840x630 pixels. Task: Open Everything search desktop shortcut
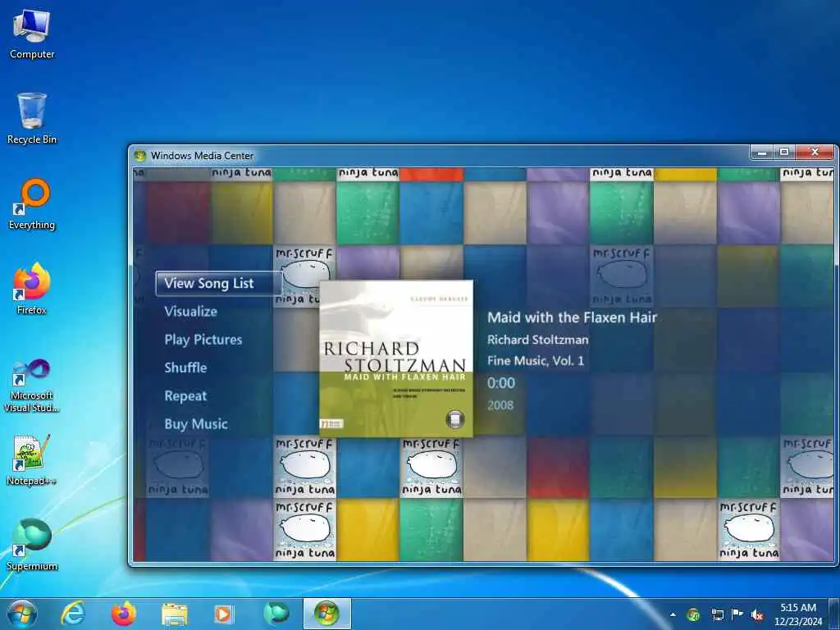coord(32,204)
